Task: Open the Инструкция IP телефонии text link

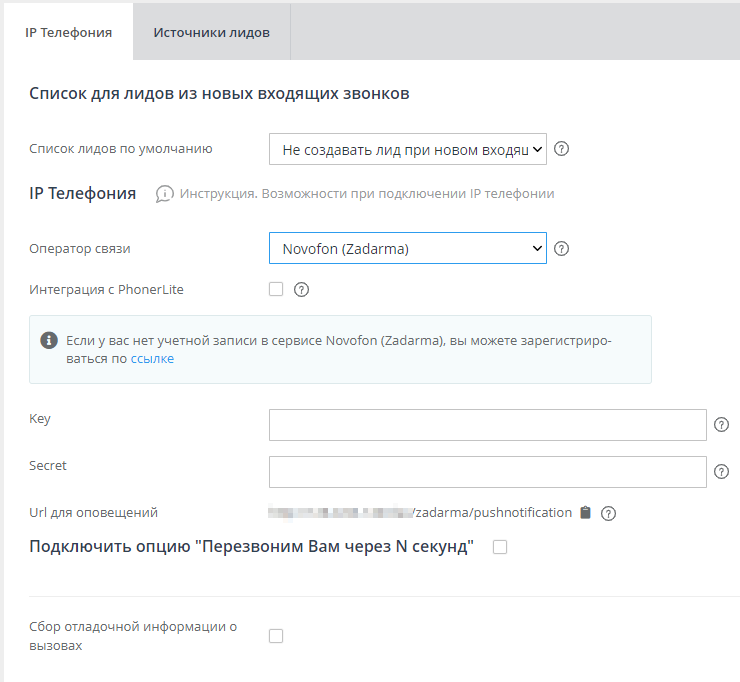Action: pos(367,194)
